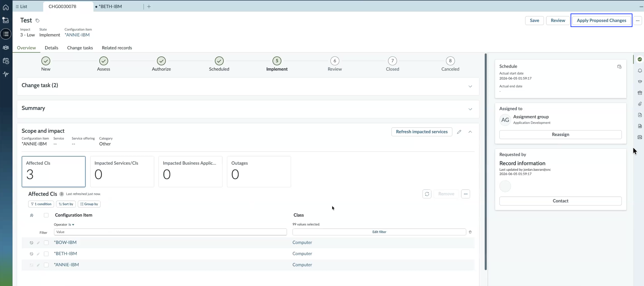Viewport: 644px width, 286px height.
Task: Switch to the Related records tab
Action: point(117,48)
